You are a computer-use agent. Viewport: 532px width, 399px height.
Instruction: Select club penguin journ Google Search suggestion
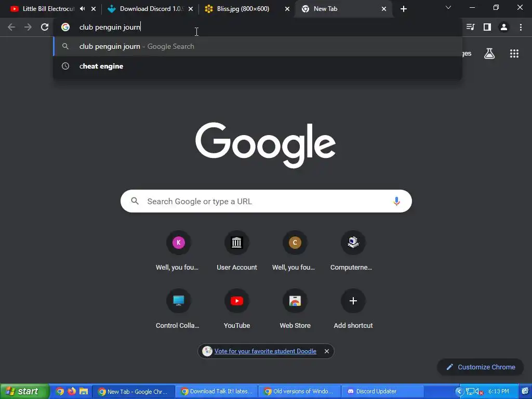(258, 46)
